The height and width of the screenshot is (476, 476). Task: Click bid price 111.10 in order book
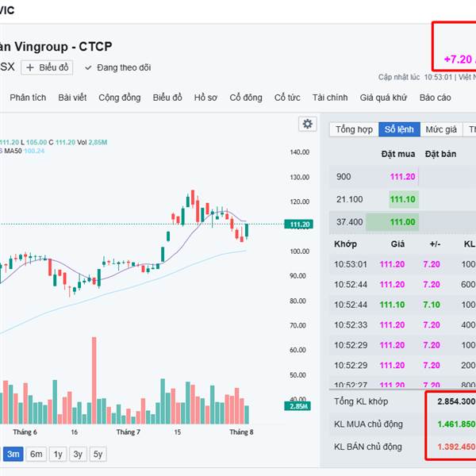(x=402, y=199)
